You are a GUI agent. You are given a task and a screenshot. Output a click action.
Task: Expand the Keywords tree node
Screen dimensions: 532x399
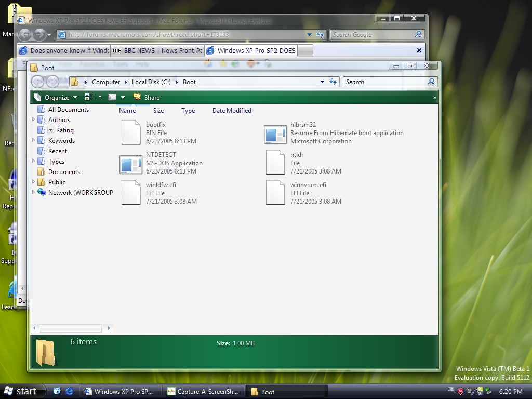(33, 140)
